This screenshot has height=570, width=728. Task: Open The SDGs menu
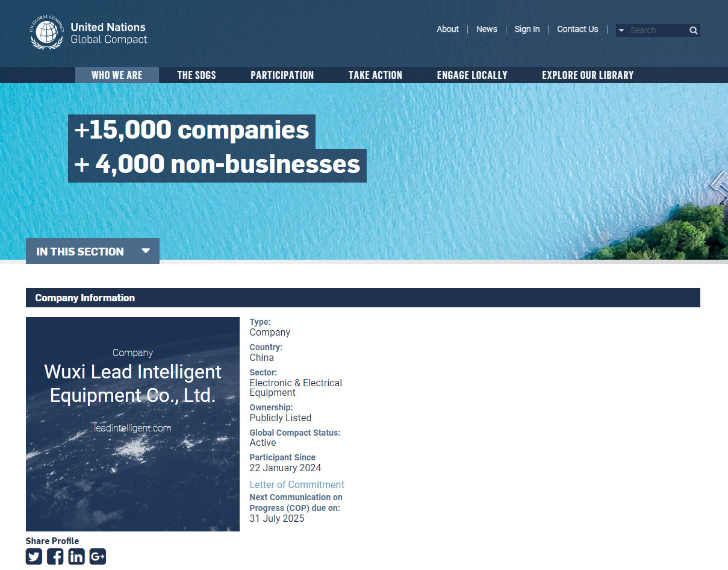point(196,75)
